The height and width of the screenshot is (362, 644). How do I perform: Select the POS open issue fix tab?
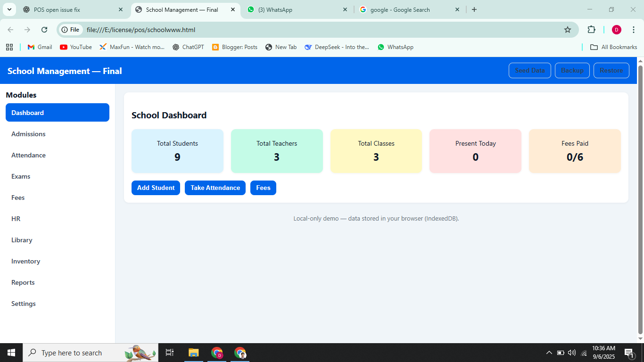coord(66,9)
